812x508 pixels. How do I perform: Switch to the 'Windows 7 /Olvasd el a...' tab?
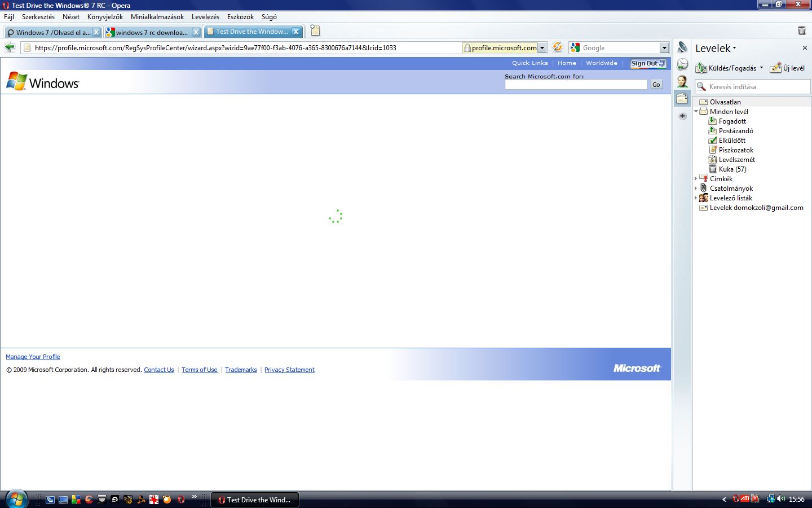[x=53, y=32]
